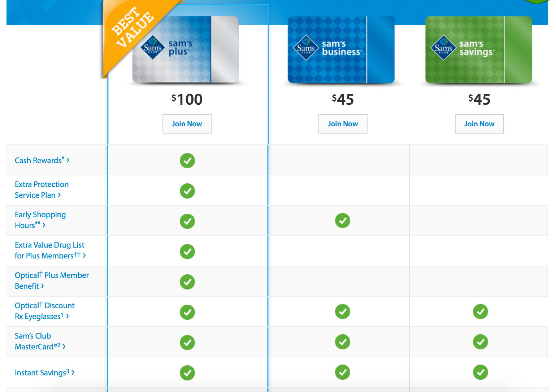Open the Cash Rewards details link
556x392 pixels.
(x=42, y=160)
